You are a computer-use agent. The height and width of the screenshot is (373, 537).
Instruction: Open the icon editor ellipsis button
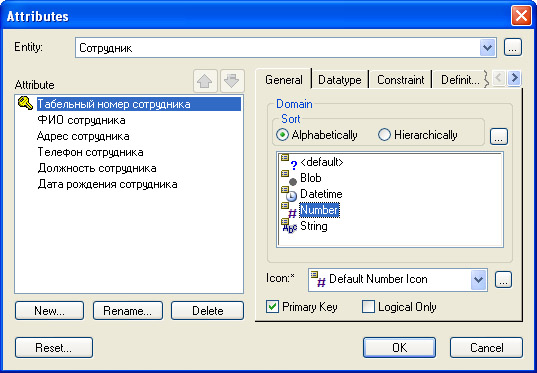point(503,280)
